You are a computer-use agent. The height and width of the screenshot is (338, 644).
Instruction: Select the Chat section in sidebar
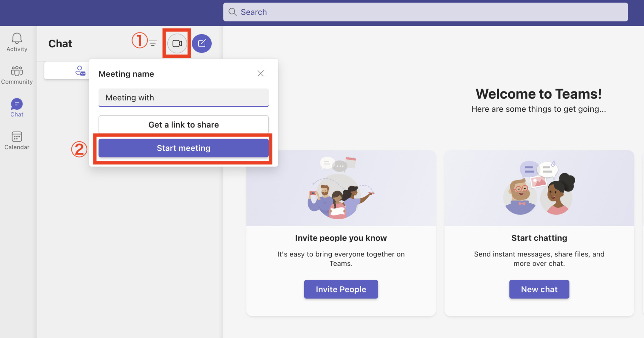16,107
